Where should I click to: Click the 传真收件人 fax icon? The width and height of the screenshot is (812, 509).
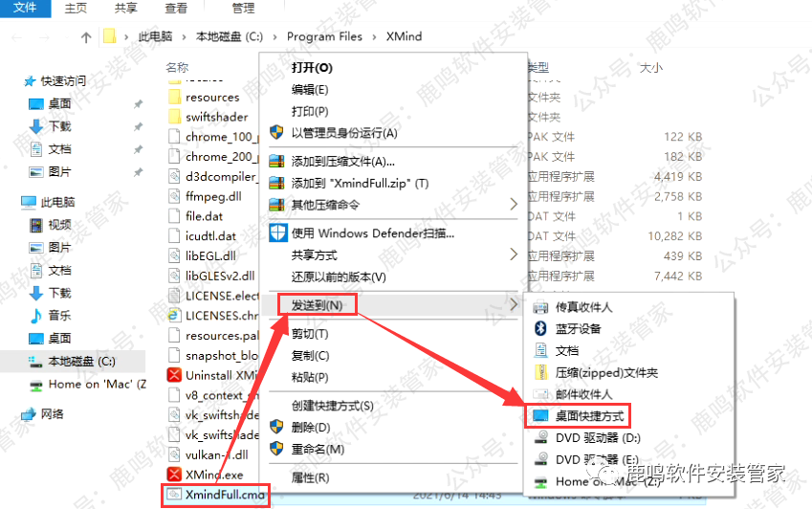540,307
